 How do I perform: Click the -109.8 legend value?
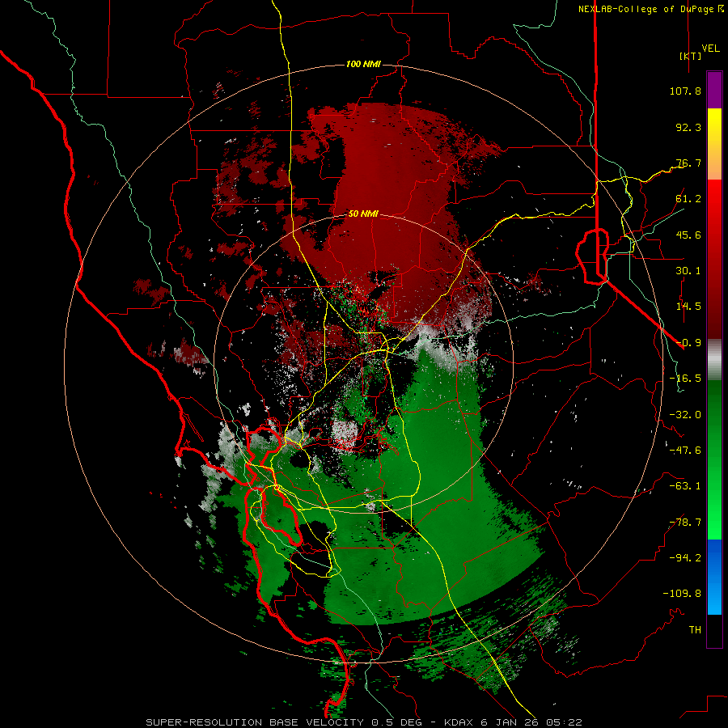(682, 594)
